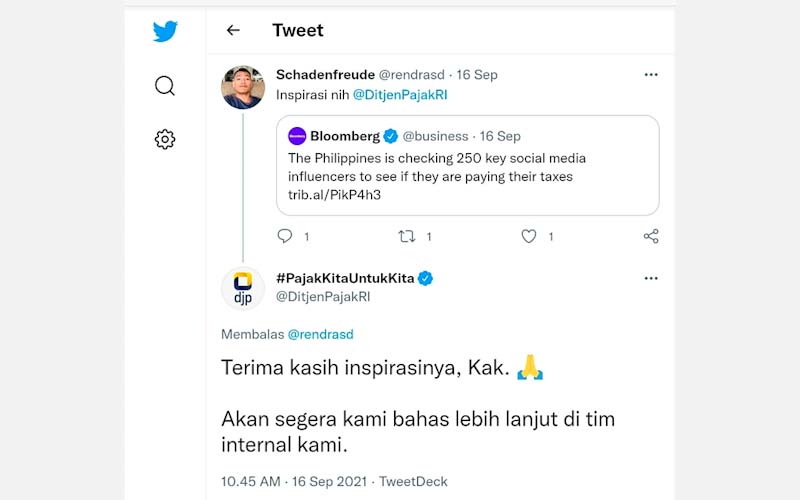Open #PajakKitaUntukKita account name
The height and width of the screenshot is (500, 800).
coord(344,278)
